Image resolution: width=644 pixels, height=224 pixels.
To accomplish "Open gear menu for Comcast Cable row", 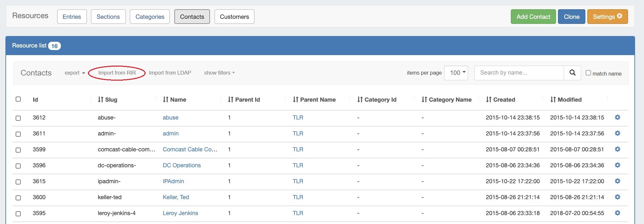I will (617, 149).
